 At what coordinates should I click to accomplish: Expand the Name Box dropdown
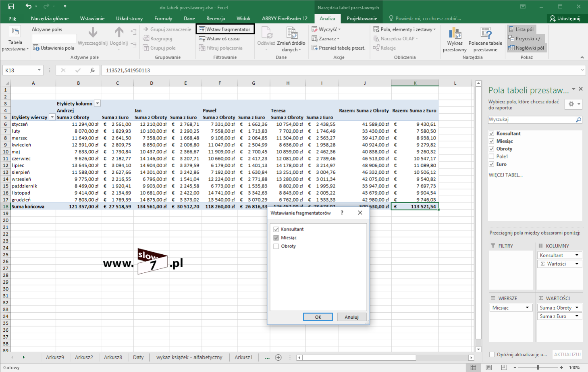39,70
